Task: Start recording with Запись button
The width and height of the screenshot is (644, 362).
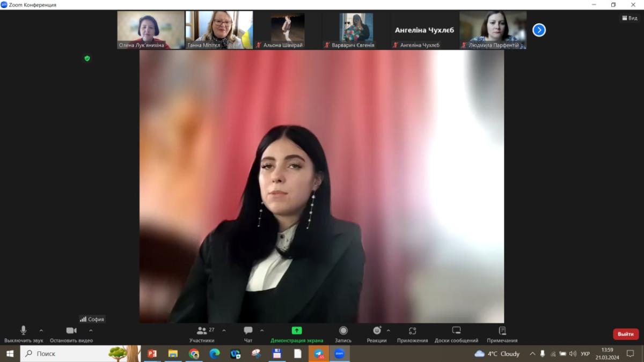Action: pos(343,334)
